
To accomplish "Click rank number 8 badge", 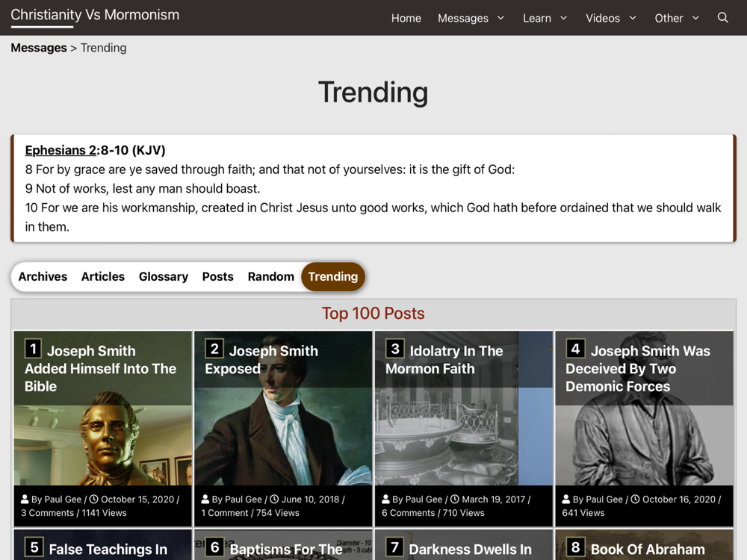I will 575,547.
